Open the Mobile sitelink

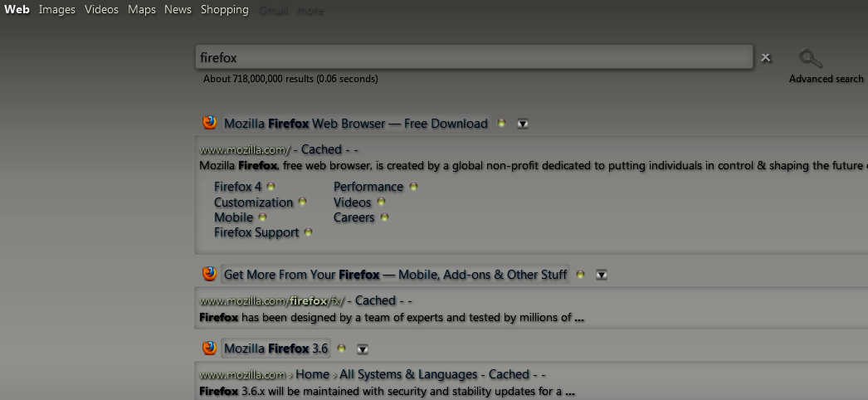coord(234,217)
